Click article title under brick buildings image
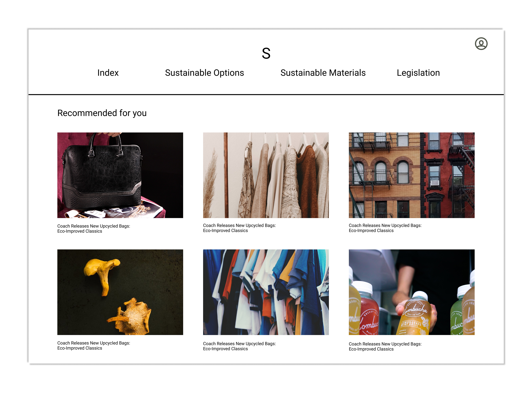 385,228
